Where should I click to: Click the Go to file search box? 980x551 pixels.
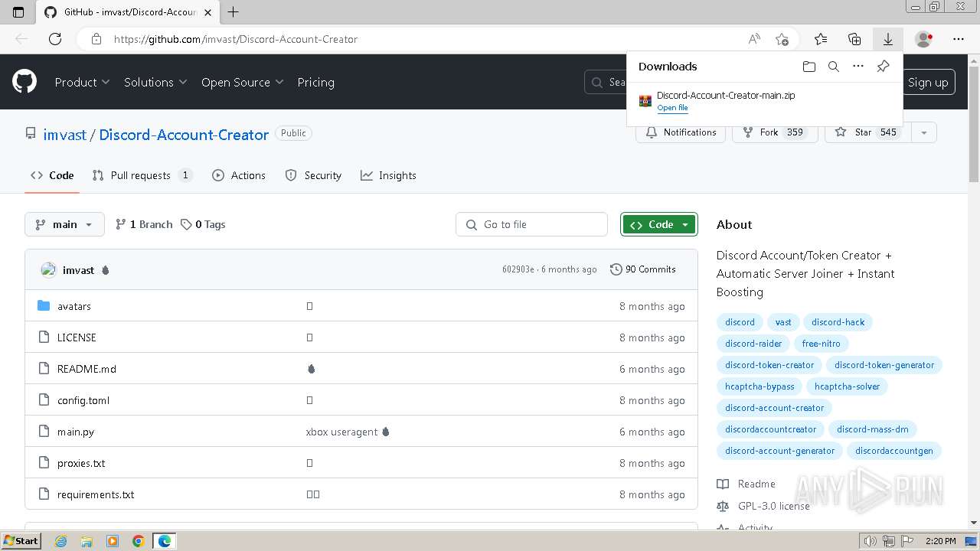point(531,224)
